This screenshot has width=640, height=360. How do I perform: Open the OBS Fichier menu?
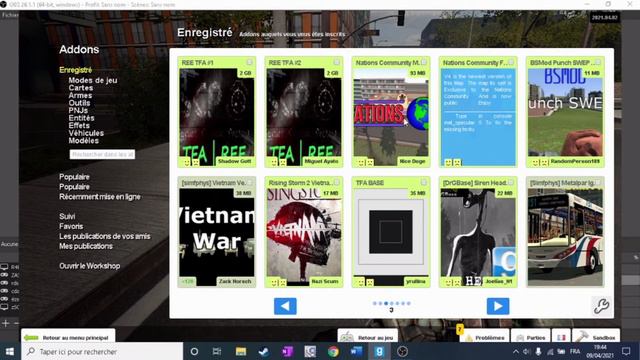[9, 15]
